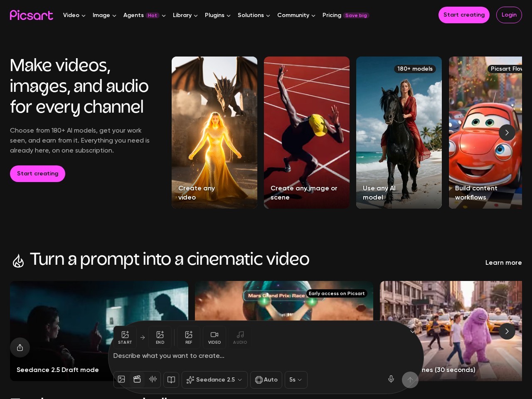Expand the Image menu
The height and width of the screenshot is (399, 532).
[104, 15]
